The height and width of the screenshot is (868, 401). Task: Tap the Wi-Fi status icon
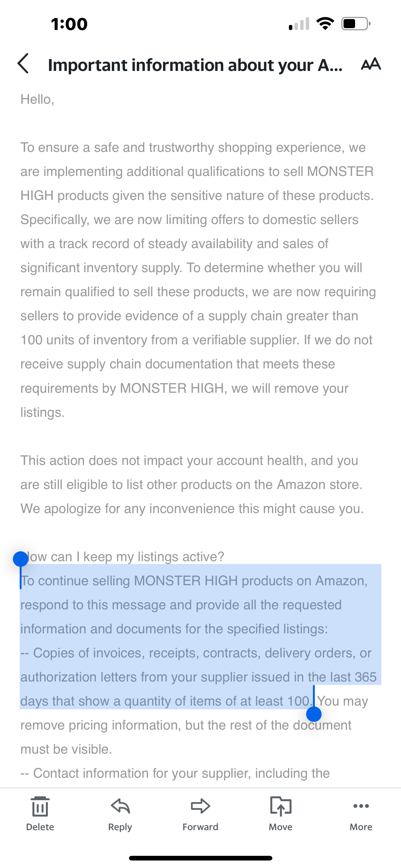coord(325,23)
